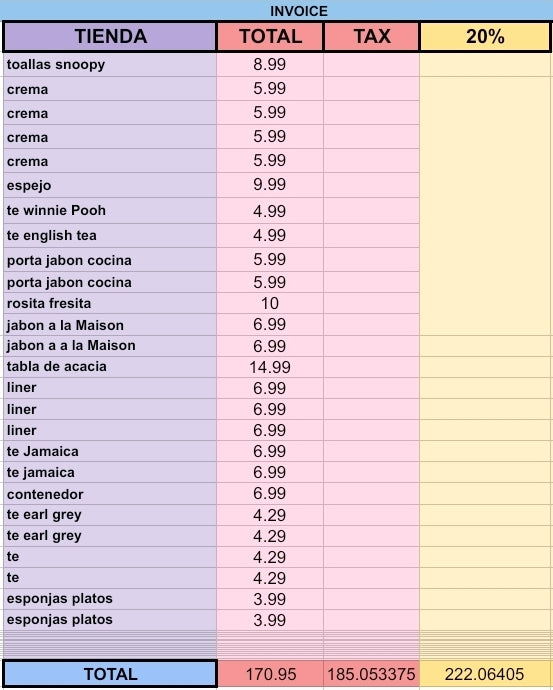Select the 170.95 sum cell
This screenshot has height=690, width=553.
[270, 674]
